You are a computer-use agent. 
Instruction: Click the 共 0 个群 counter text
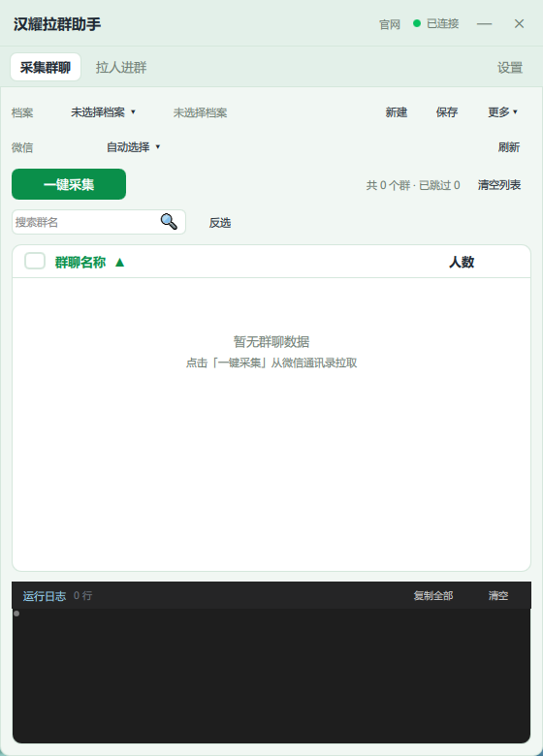coord(388,185)
